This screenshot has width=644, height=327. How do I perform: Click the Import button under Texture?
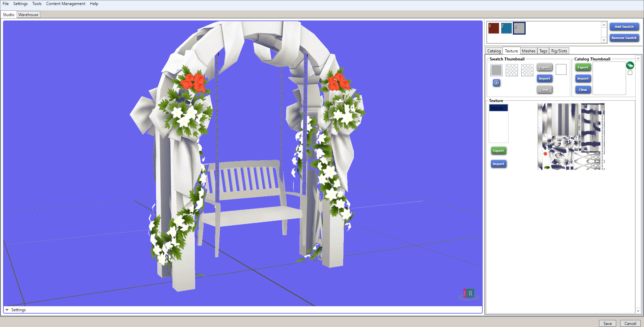[x=498, y=164]
